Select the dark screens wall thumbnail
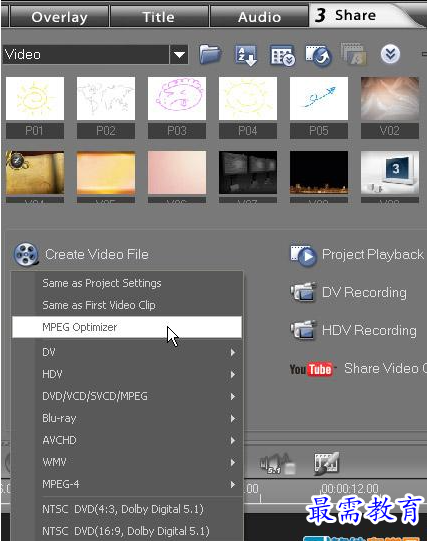Screen dimensions: 430x541 click(248, 173)
